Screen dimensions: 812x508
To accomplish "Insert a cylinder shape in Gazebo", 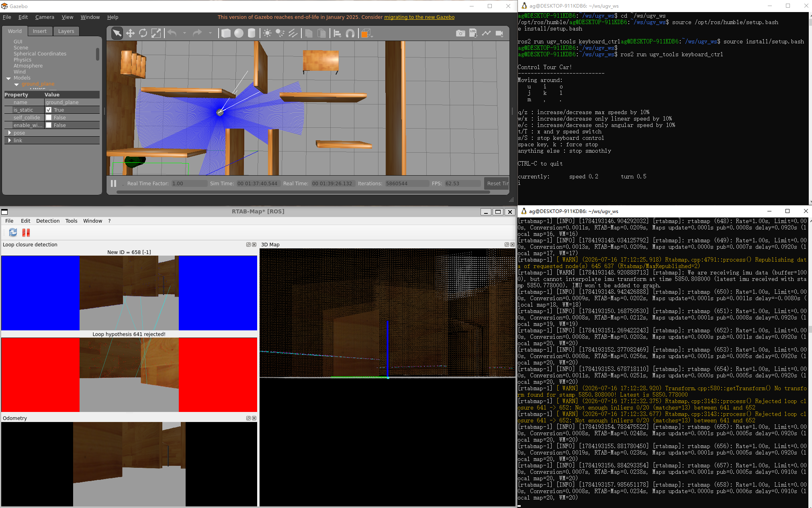I will click(x=252, y=33).
